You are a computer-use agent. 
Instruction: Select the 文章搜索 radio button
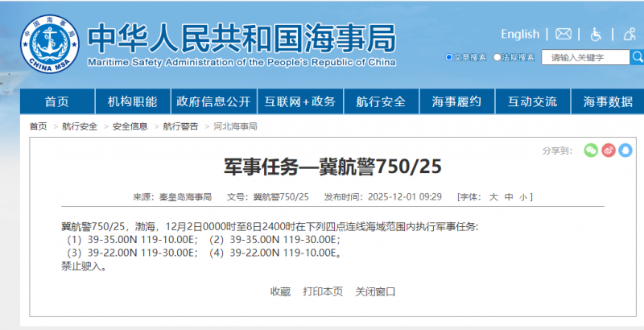click(449, 57)
